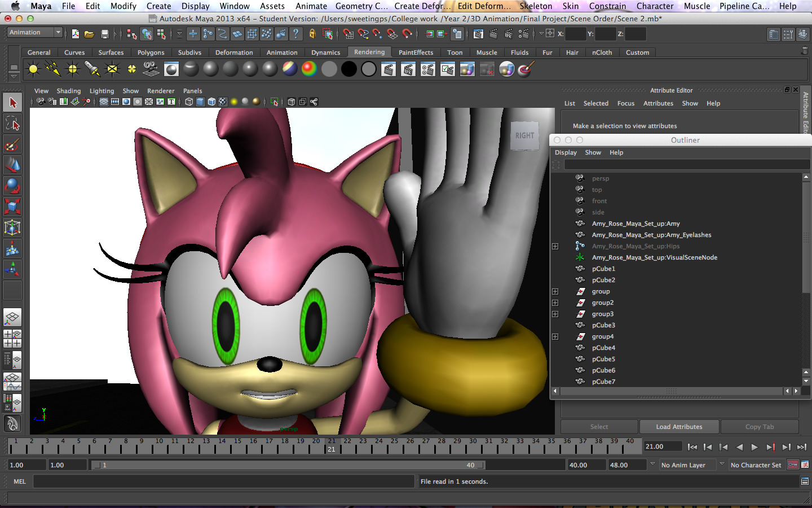
Task: Select the Move tool in the Tool Box
Action: [12, 165]
